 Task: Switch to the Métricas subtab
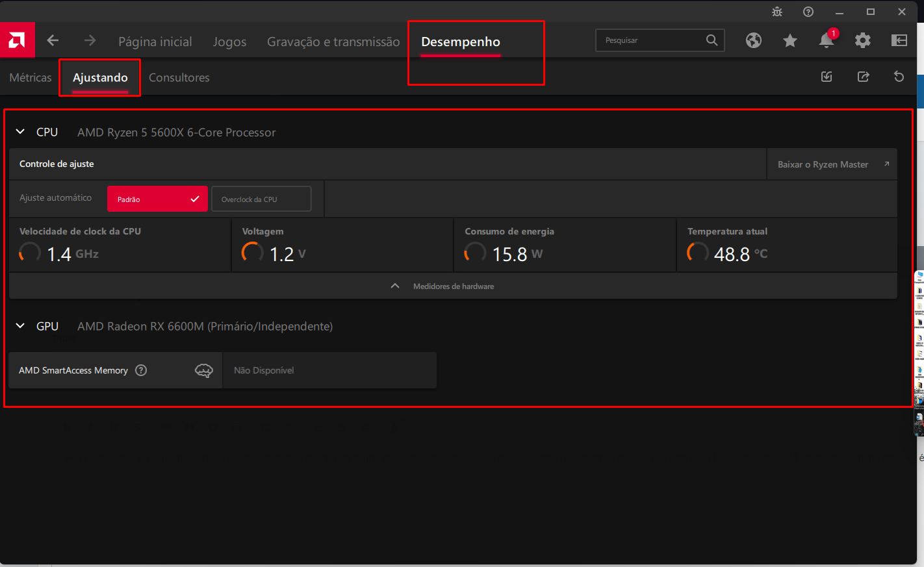tap(31, 77)
